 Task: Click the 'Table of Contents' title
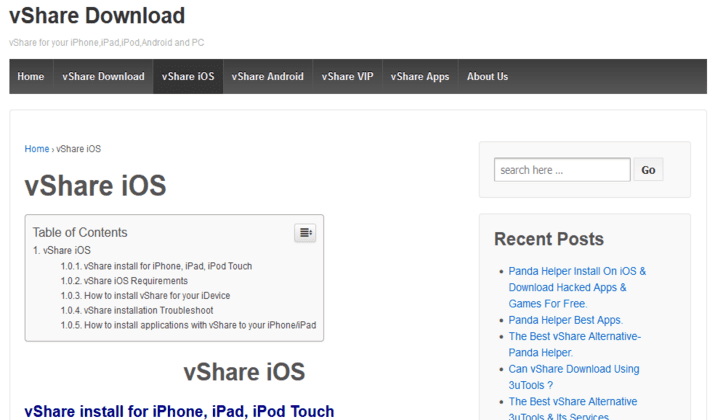80,233
